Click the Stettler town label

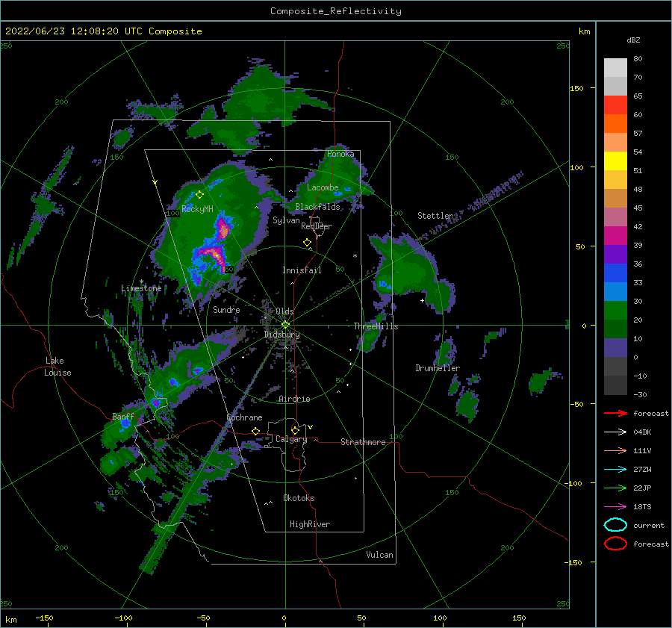coord(435,216)
